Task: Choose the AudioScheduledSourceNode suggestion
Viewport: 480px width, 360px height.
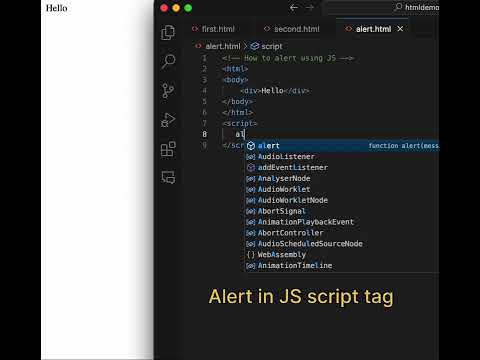Action: (342, 244)
